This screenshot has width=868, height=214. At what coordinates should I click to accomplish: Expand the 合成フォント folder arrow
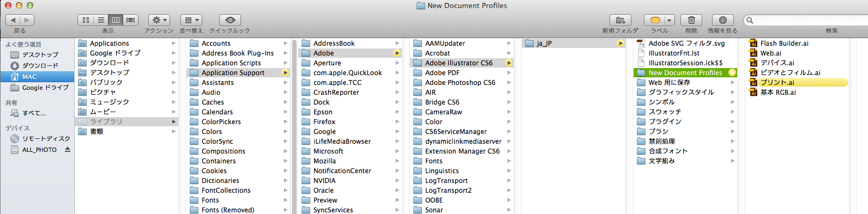[x=732, y=151]
